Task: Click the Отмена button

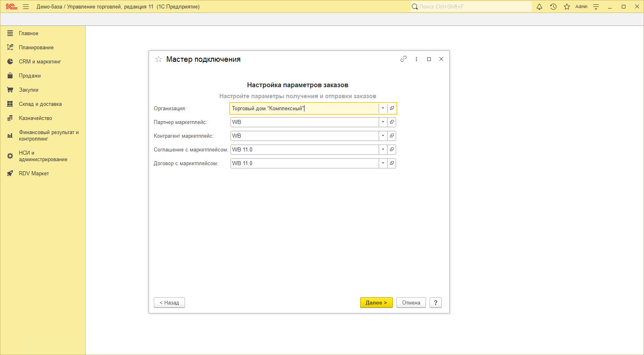Action: tap(411, 302)
